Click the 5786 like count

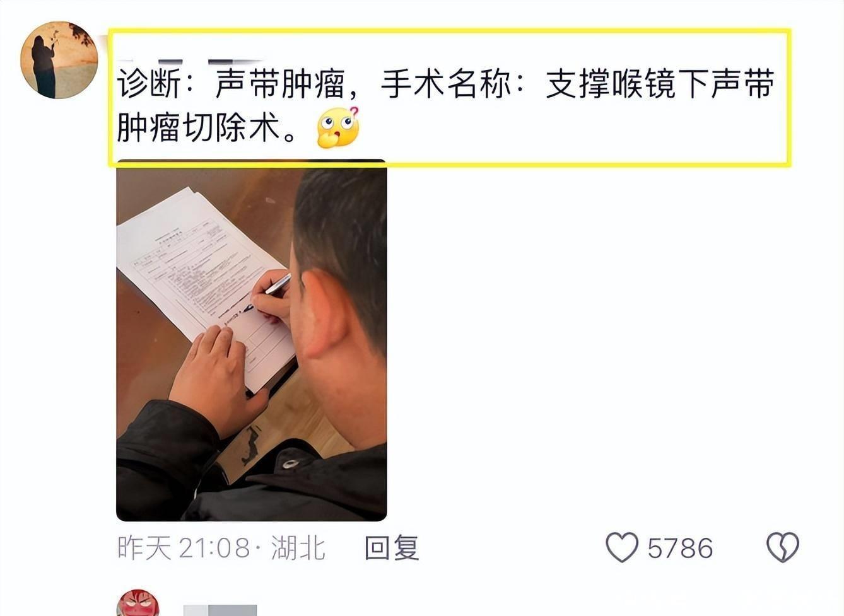(x=680, y=549)
